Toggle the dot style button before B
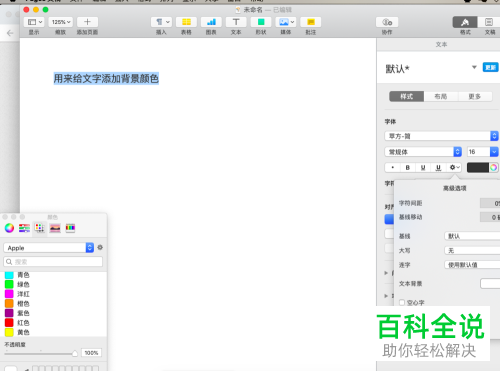This screenshot has height=371, width=500. (393, 167)
